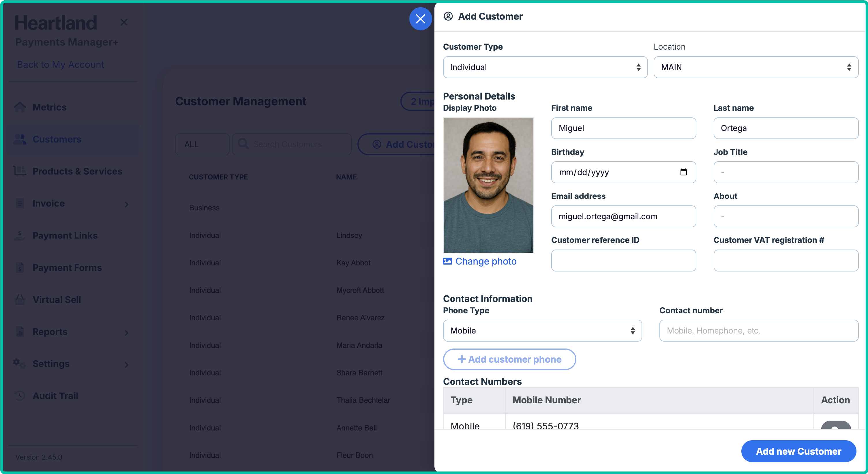Open the Birthday calendar picker icon
Image resolution: width=868 pixels, height=474 pixels.
[683, 172]
